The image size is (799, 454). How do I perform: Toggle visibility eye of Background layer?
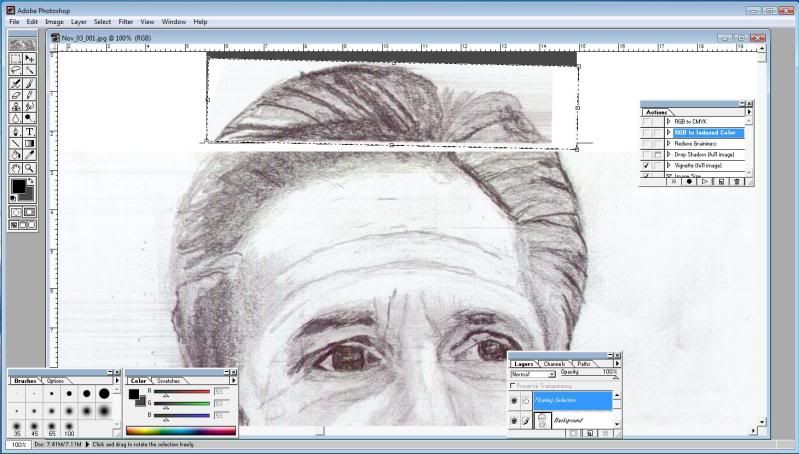(x=514, y=421)
